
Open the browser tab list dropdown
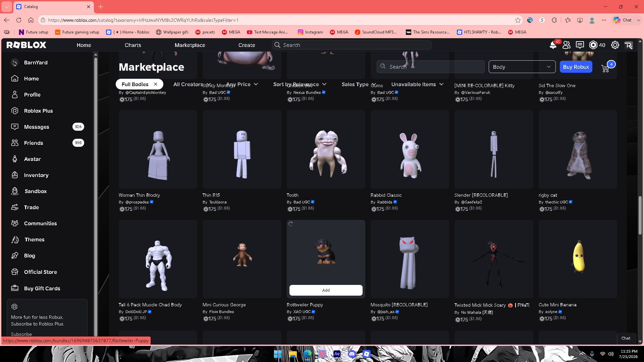7,6
